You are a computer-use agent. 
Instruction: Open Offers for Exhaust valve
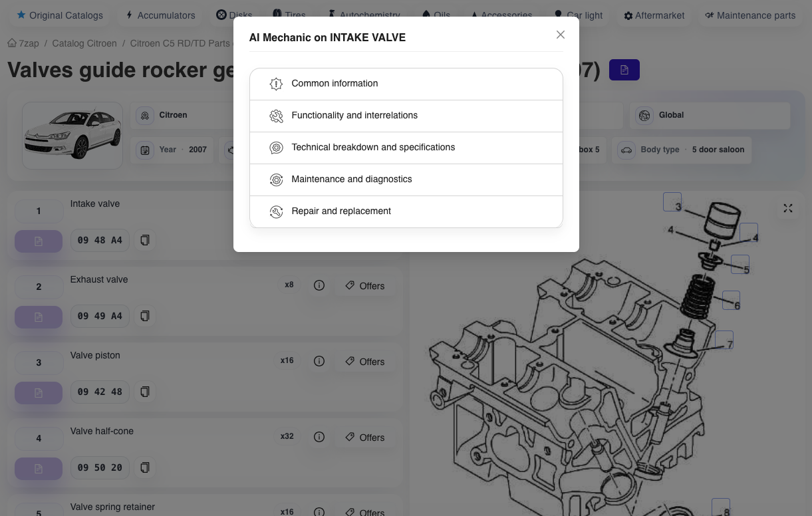[365, 286]
